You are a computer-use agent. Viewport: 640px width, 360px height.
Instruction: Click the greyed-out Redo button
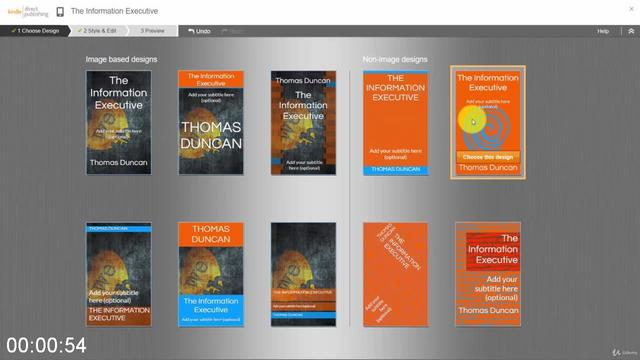232,31
